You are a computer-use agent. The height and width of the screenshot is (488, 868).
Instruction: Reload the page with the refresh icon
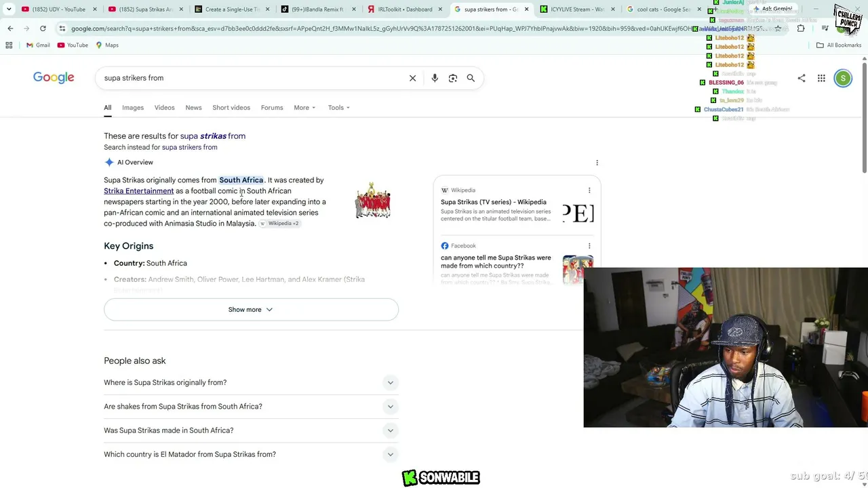point(43,28)
